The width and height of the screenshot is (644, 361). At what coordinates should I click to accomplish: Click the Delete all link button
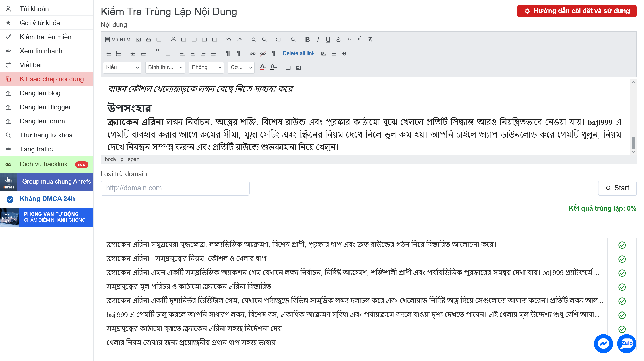tap(298, 53)
